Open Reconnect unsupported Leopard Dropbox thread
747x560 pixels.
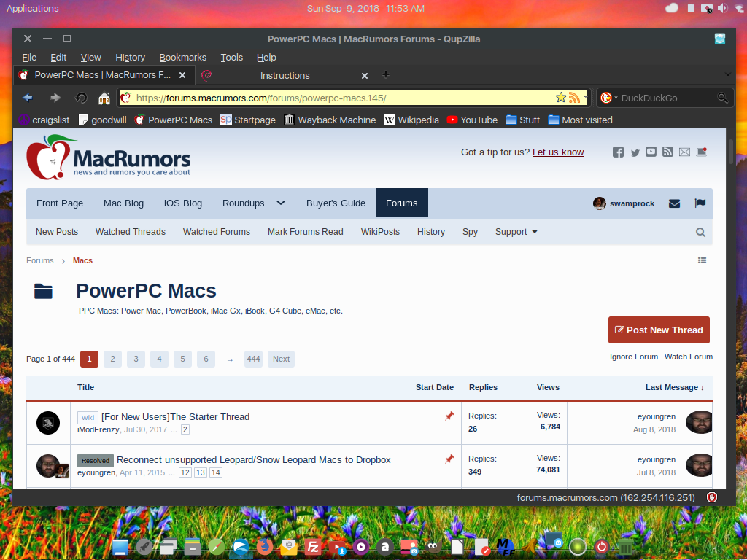click(253, 460)
